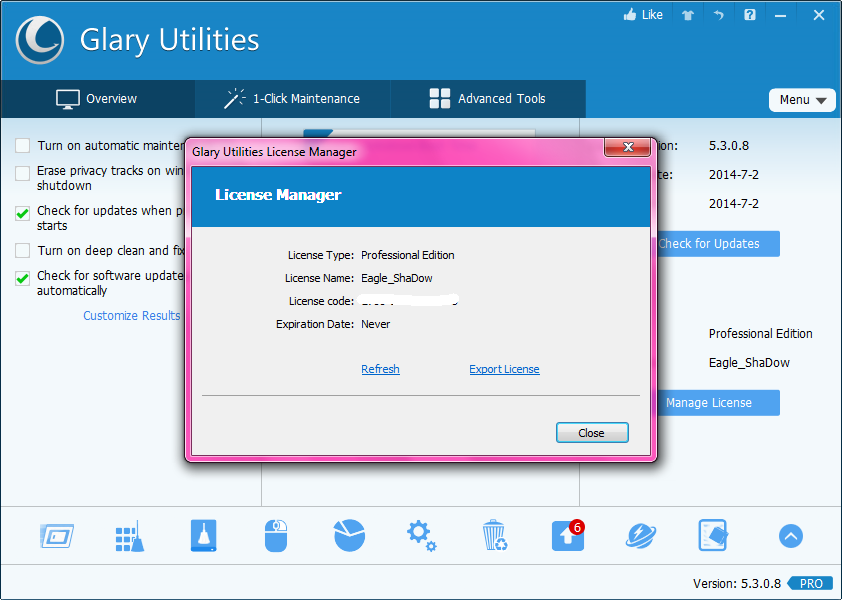The width and height of the screenshot is (842, 600).
Task: Click the Customize Results link
Action: [x=132, y=315]
